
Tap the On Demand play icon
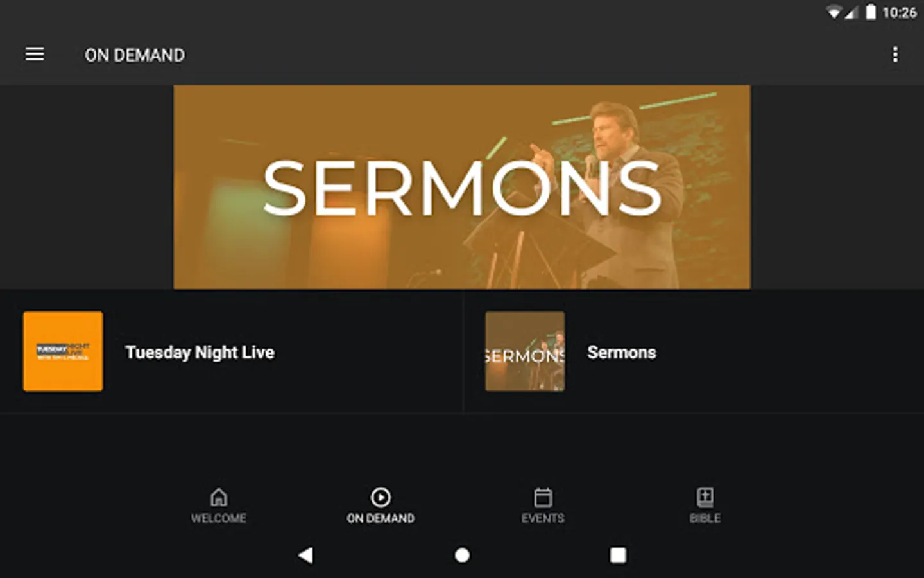pyautogui.click(x=381, y=497)
